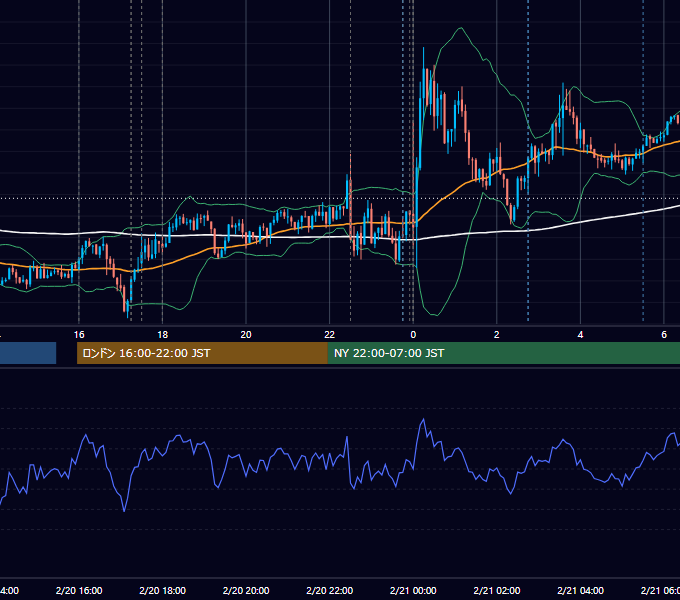Image resolution: width=680 pixels, height=600 pixels.
Task: Click the oscillator peak near 2/21 00:00
Action: pos(423,420)
